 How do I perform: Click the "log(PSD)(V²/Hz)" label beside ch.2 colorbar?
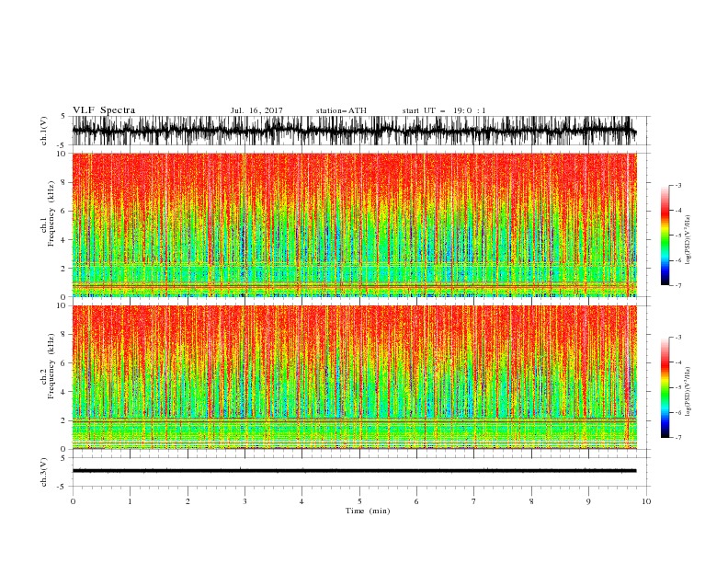pos(688,392)
